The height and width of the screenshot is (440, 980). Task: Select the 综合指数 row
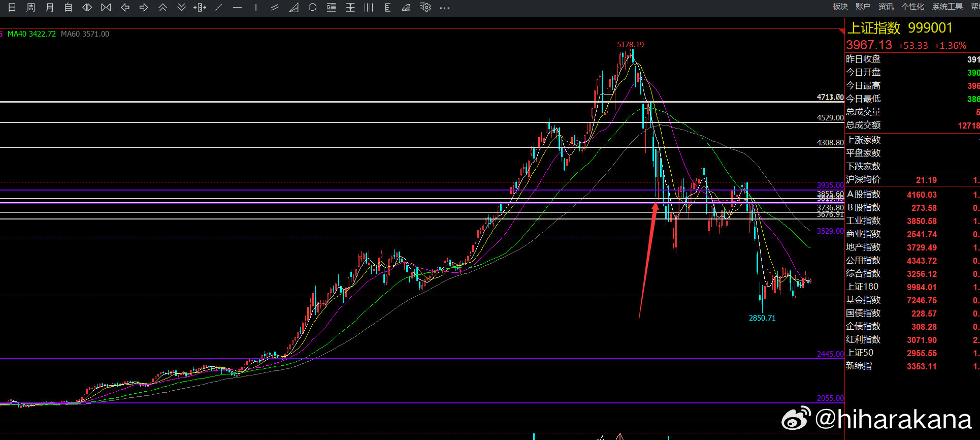coord(912,274)
